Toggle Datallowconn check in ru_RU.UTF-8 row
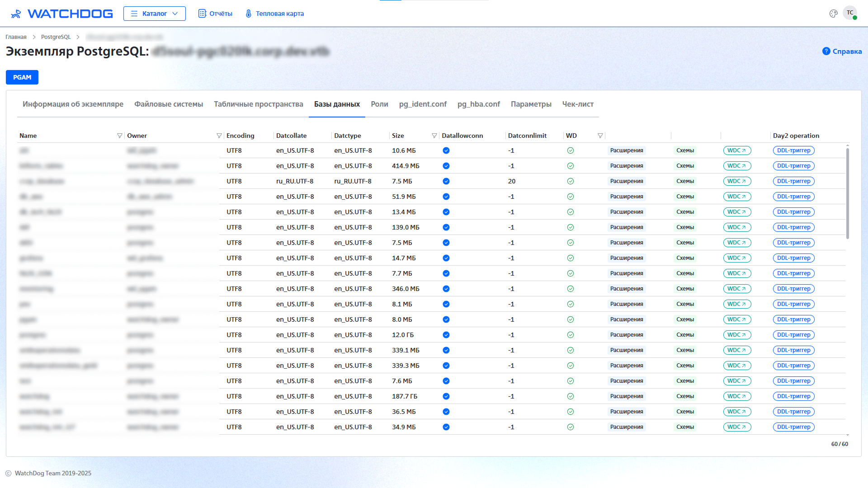Screen dimensions: 868x488 446,181
